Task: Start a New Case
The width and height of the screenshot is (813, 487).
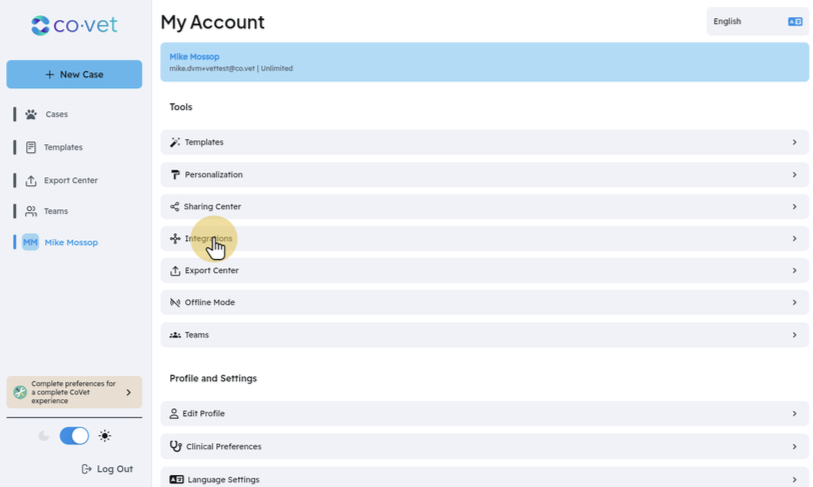Action: coord(74,74)
